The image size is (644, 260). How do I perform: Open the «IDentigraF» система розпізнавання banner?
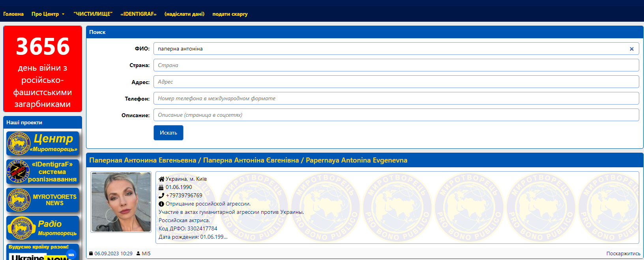pos(43,172)
